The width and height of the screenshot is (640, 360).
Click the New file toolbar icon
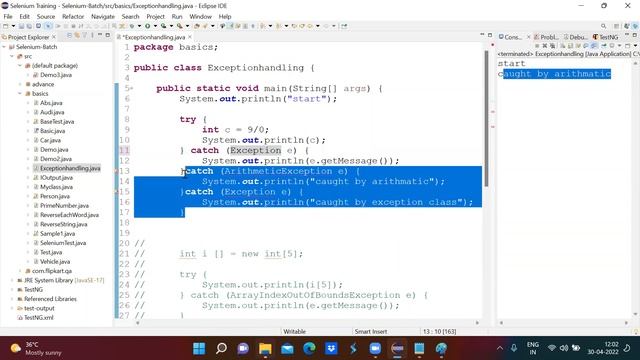click(x=5, y=26)
